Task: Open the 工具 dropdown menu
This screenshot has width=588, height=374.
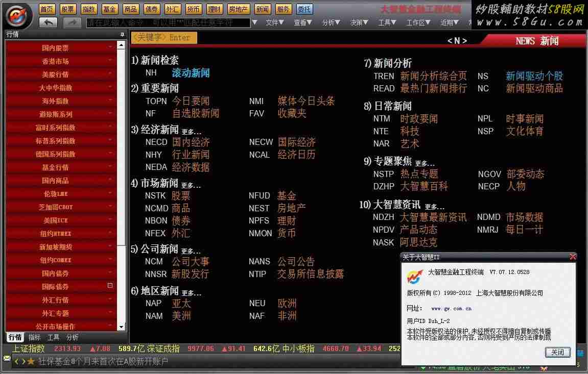Action: click(x=387, y=22)
